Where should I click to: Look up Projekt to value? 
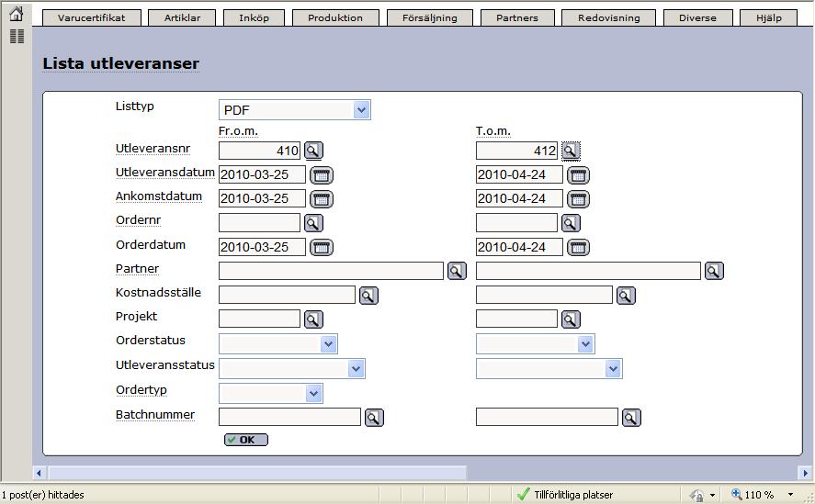[x=571, y=319]
